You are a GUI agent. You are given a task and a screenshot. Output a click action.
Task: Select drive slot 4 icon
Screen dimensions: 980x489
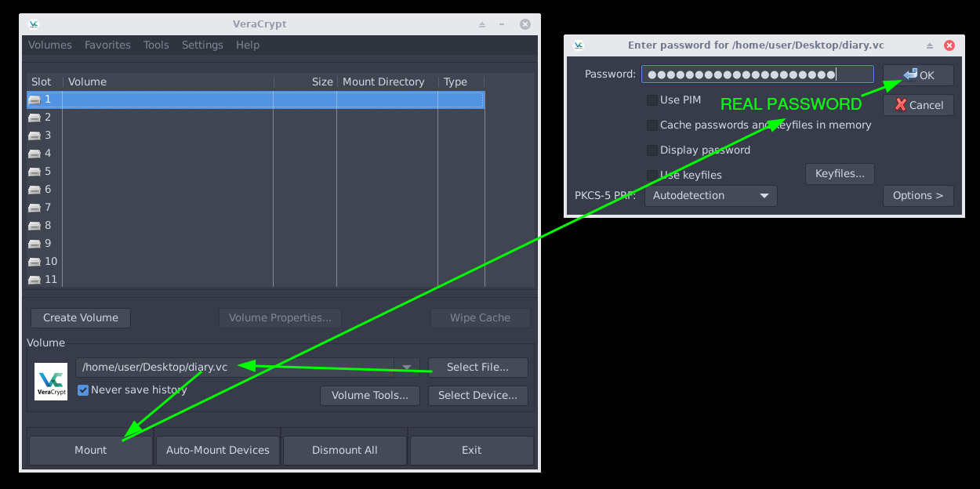(x=34, y=154)
